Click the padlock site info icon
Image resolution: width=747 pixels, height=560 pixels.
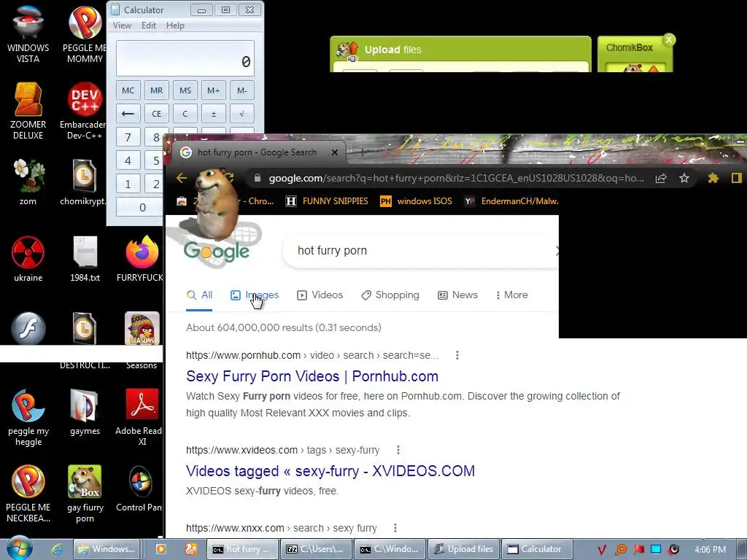(x=258, y=178)
